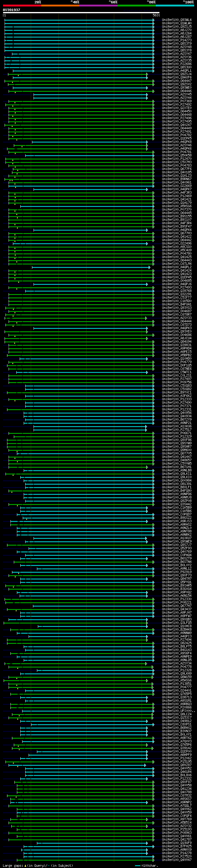This screenshot has height=868, width=197.
Task: Select the UniRef100_Q9ZSV2 label
Action: [176, 84]
